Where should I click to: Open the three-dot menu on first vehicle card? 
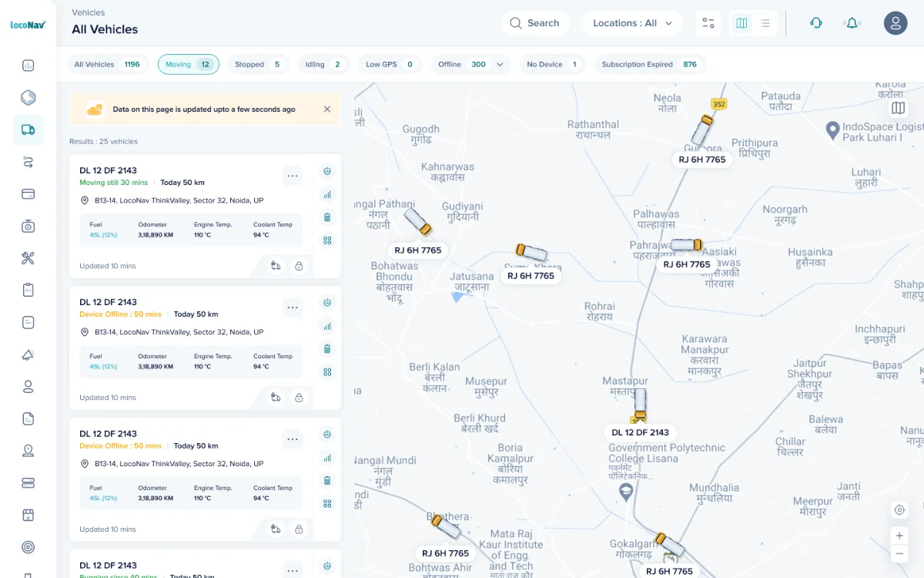293,176
